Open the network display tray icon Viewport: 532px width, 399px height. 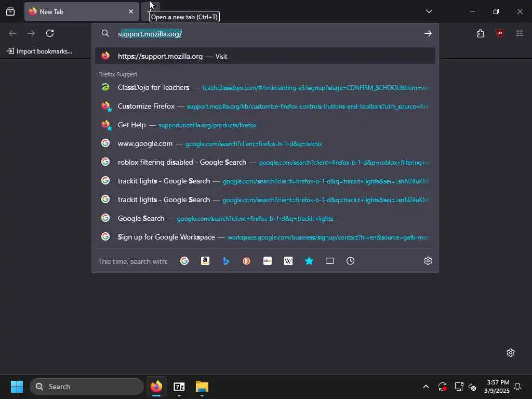coord(459,387)
